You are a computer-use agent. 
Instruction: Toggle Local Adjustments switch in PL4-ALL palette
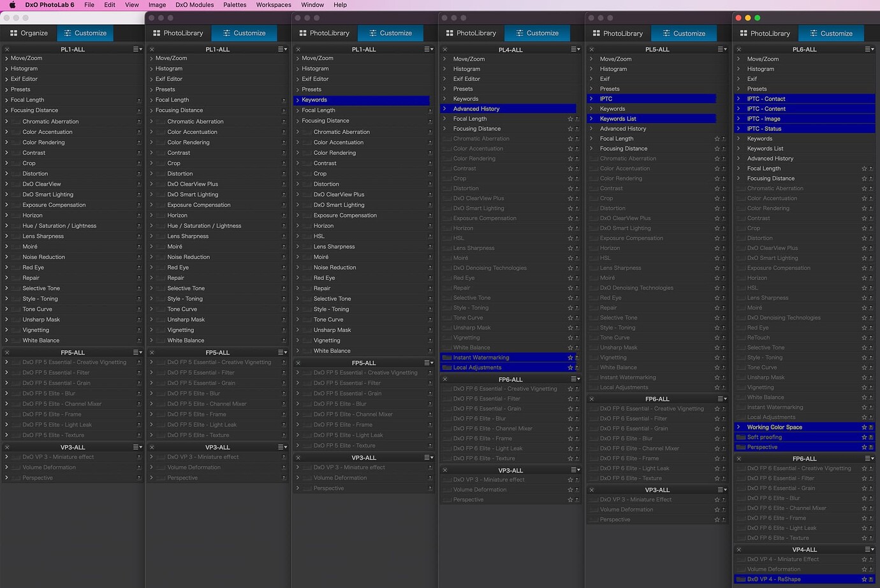[x=446, y=368]
